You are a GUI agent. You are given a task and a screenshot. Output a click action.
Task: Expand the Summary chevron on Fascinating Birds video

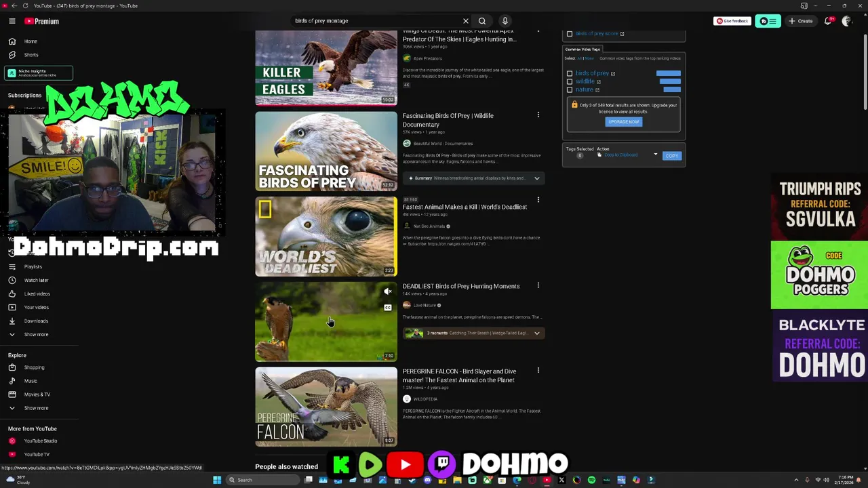coord(537,178)
